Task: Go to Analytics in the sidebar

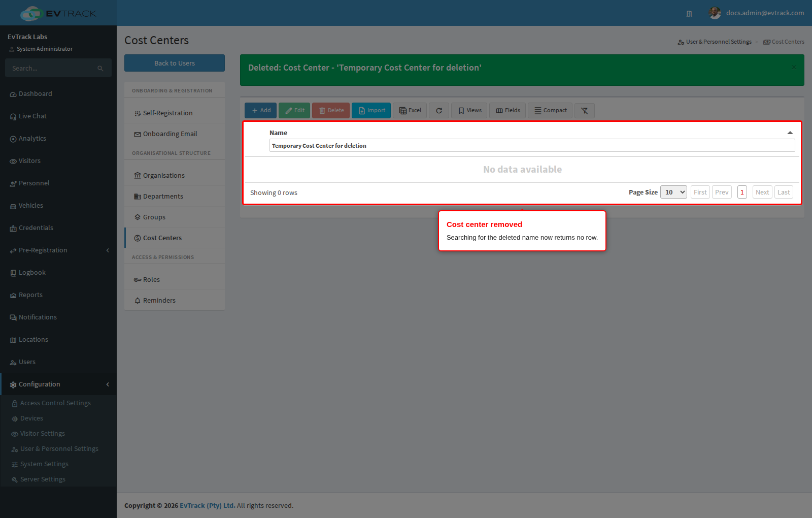Action: 58,139
